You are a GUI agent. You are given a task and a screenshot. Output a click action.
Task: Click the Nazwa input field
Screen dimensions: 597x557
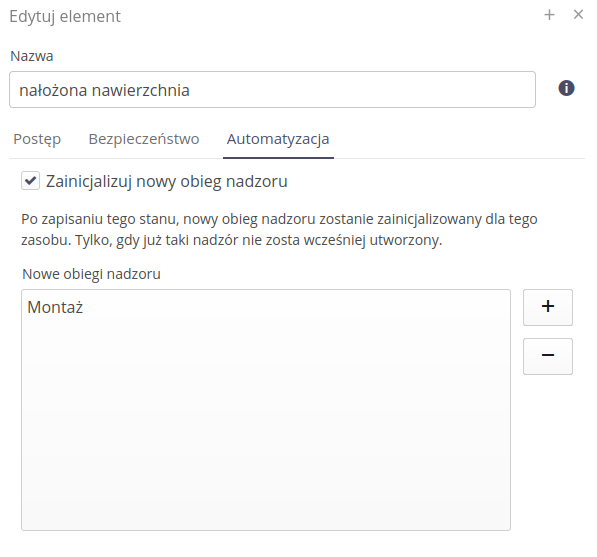(272, 89)
